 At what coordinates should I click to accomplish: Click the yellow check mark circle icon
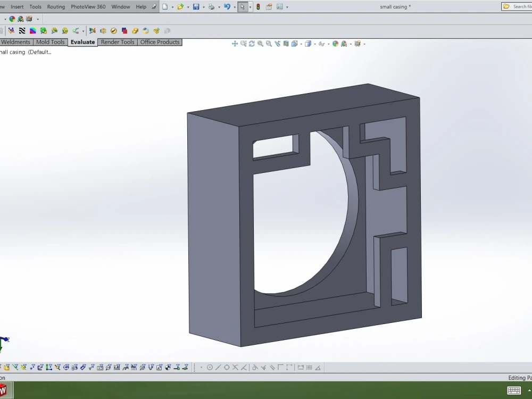click(x=114, y=31)
